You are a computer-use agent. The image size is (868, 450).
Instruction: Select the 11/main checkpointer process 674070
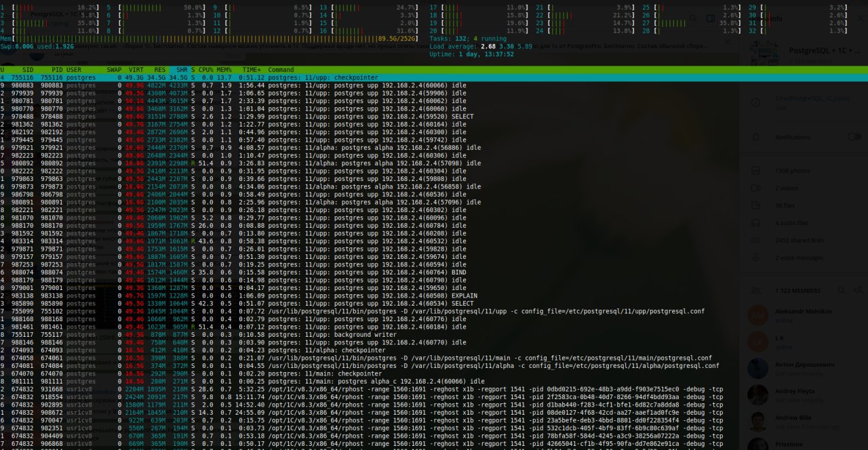pyautogui.click(x=434, y=374)
